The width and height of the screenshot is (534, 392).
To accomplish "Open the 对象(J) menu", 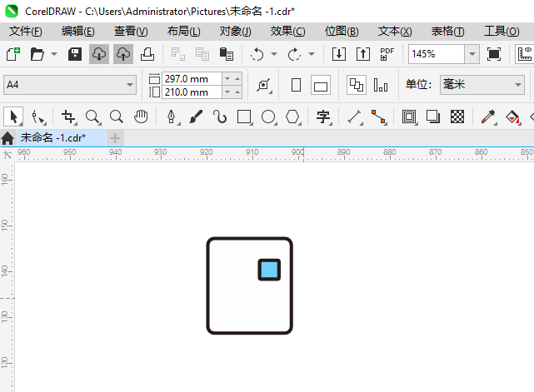I will click(x=235, y=32).
